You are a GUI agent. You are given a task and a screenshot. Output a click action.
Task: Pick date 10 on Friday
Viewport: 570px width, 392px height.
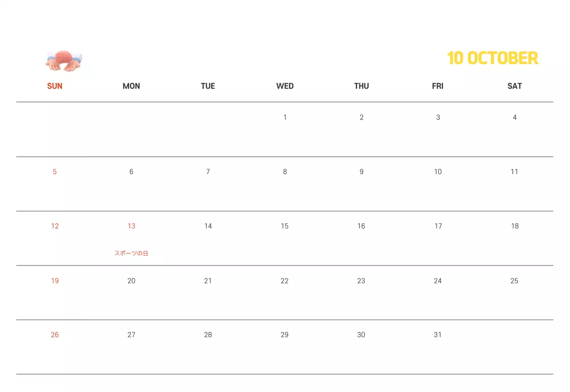(438, 172)
